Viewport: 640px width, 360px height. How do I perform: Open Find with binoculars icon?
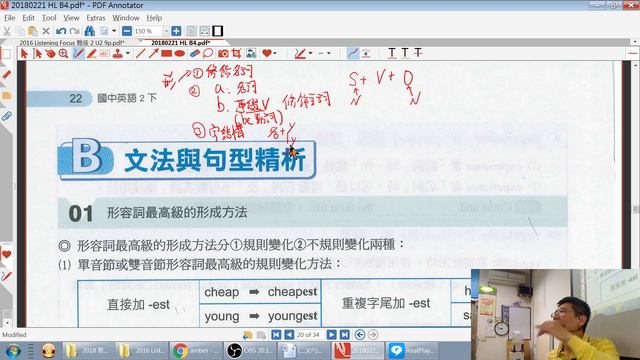pos(90,31)
